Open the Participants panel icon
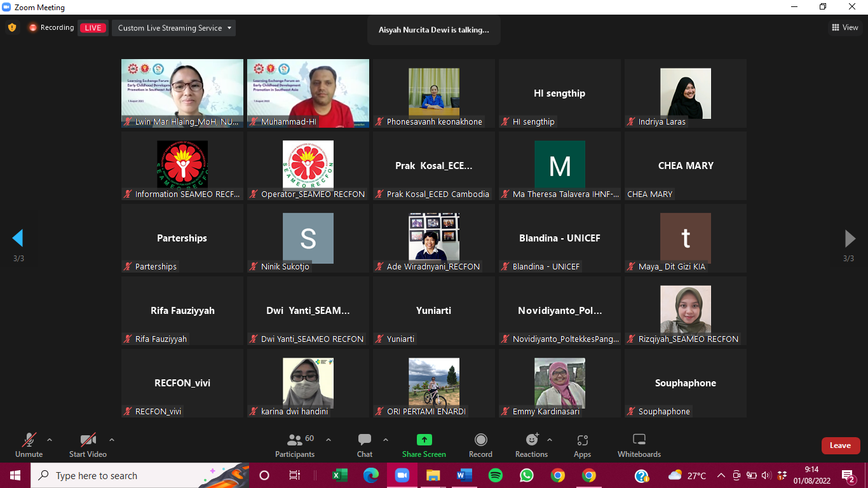This screenshot has height=488, width=868. click(295, 440)
